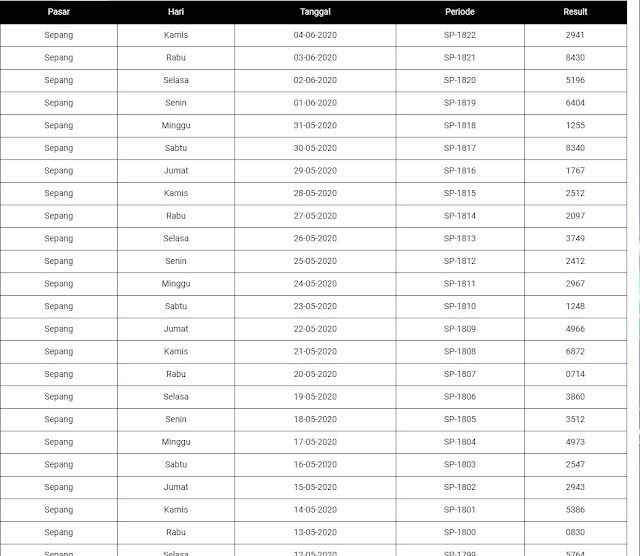Screen dimensions: 640x556
Task: Click the Result column header
Action: pyautogui.click(x=576, y=12)
